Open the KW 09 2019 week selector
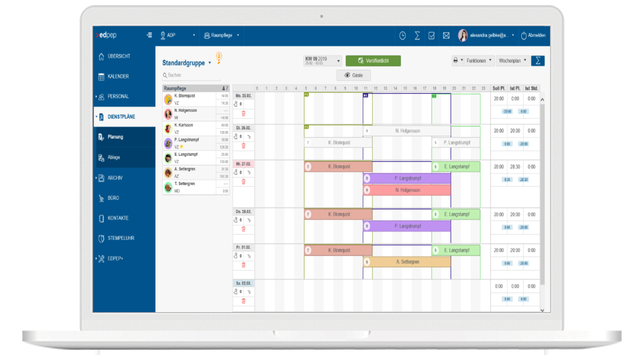Screen dimensions: 644x355 [322, 61]
